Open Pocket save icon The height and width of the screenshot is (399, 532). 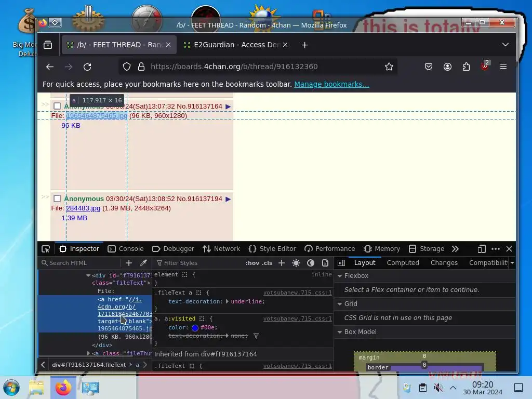pos(429,67)
